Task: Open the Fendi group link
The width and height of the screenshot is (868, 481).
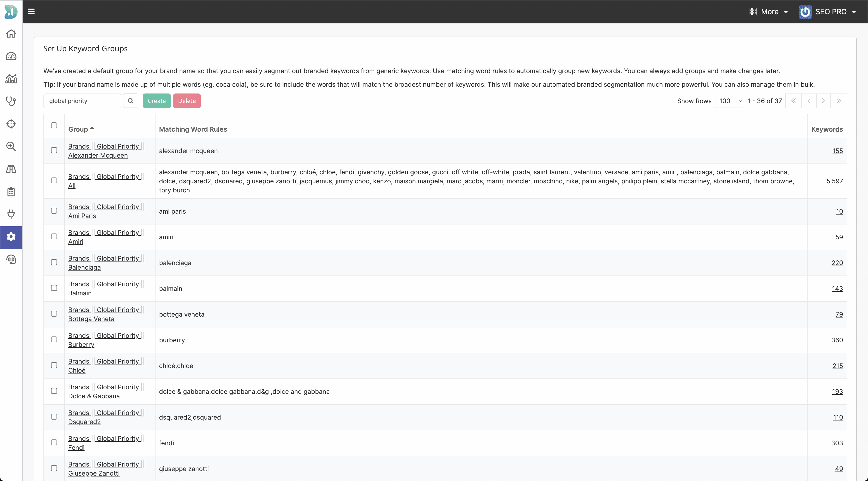Action: click(x=106, y=443)
